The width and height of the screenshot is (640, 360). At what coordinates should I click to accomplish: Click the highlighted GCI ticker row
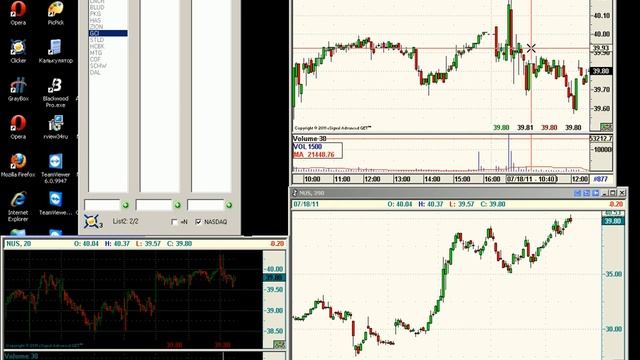point(108,33)
